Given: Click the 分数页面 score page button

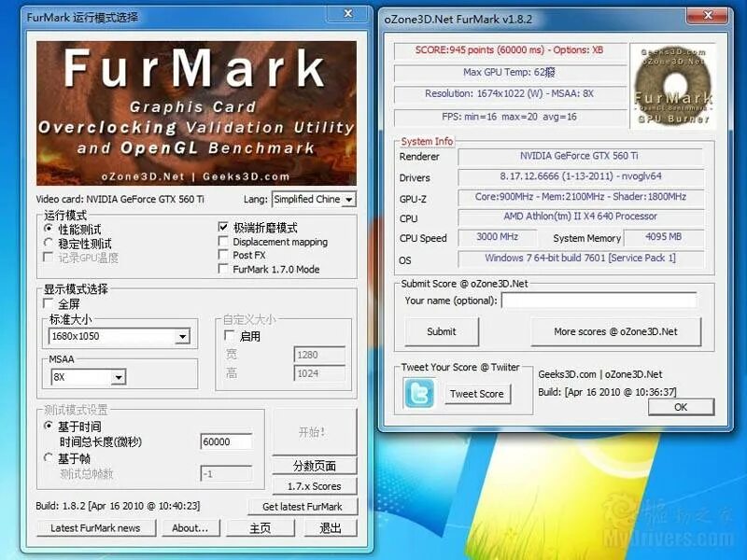Looking at the screenshot, I should click(315, 466).
